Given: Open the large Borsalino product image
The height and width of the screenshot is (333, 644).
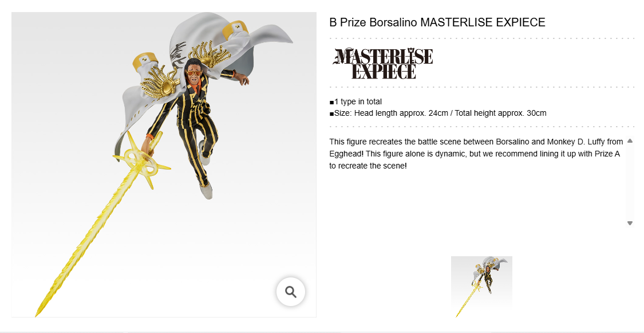Looking at the screenshot, I should tap(164, 165).
